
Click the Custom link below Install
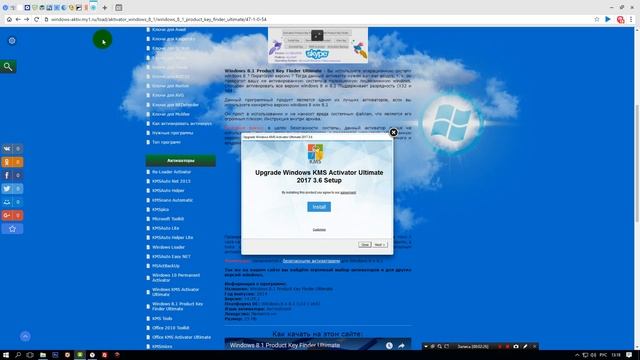(x=319, y=230)
